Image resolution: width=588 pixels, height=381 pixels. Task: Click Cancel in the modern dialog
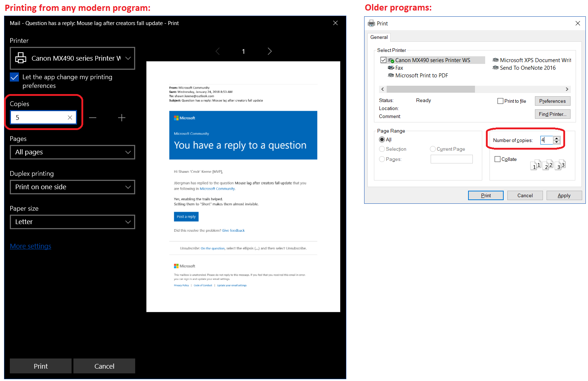click(x=104, y=366)
